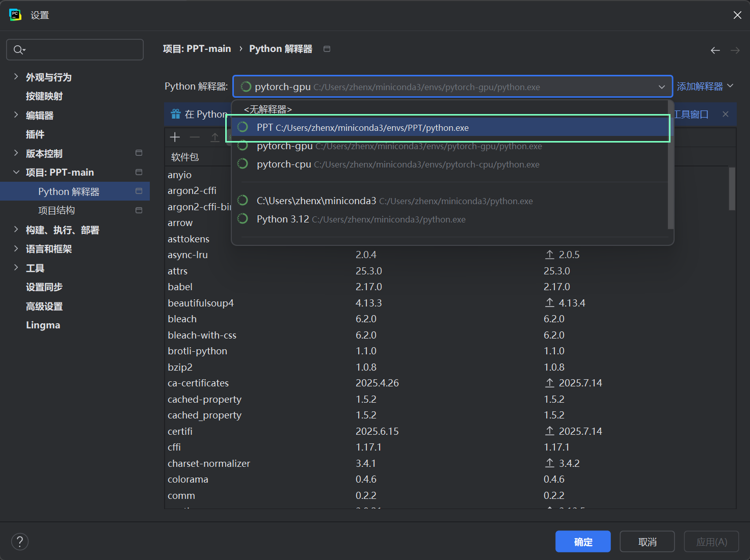Image resolution: width=750 pixels, height=560 pixels.
Task: Expand the 语言和框架 section
Action: [16, 248]
